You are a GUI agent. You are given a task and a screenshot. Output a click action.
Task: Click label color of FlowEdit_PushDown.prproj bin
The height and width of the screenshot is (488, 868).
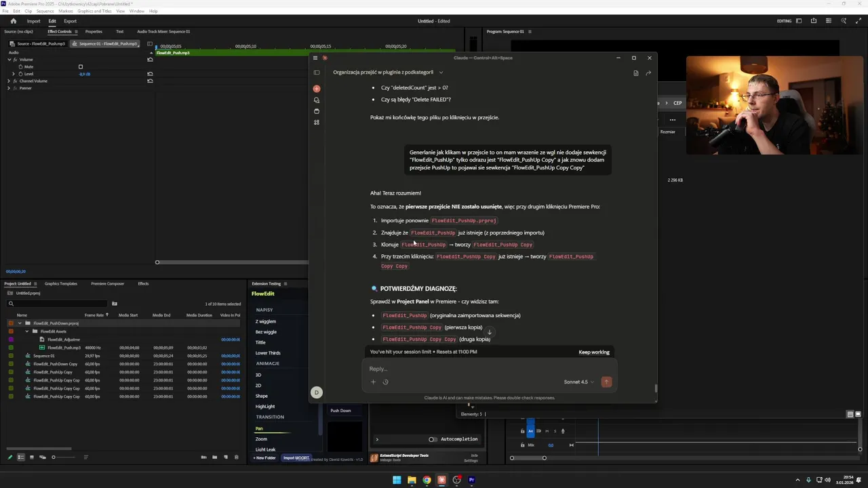tap(11, 323)
